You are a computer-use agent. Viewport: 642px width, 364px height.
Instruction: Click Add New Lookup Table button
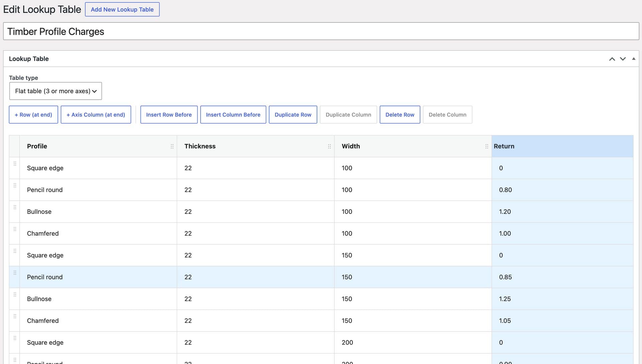click(x=122, y=9)
